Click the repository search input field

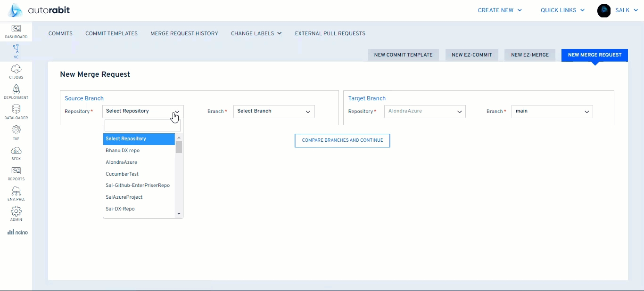click(142, 125)
